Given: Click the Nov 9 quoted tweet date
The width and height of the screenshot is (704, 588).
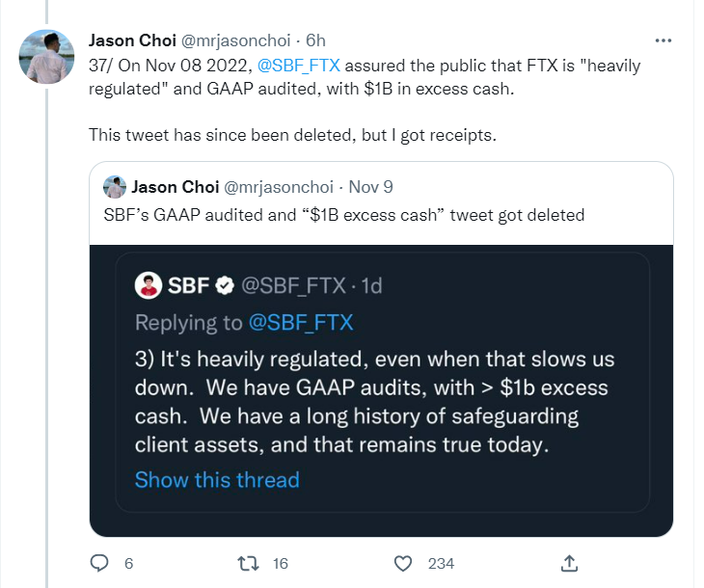Looking at the screenshot, I should point(369,186).
